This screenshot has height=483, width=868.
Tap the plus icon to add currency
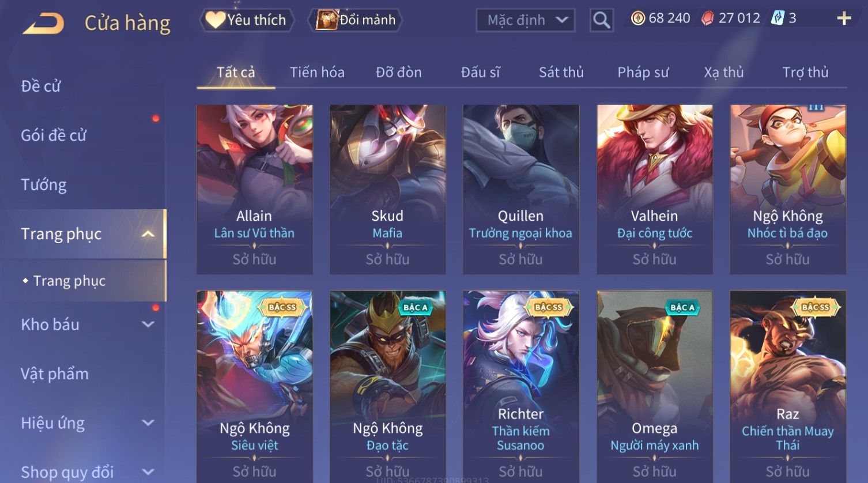(844, 18)
